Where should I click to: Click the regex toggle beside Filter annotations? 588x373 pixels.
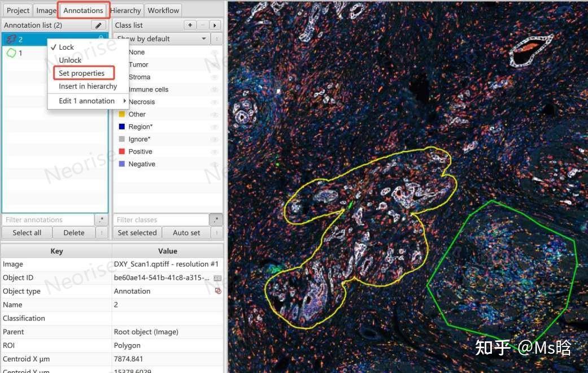coord(101,219)
